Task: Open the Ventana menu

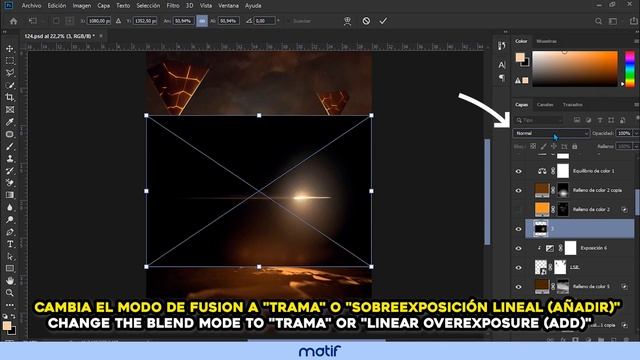Action: (228, 6)
